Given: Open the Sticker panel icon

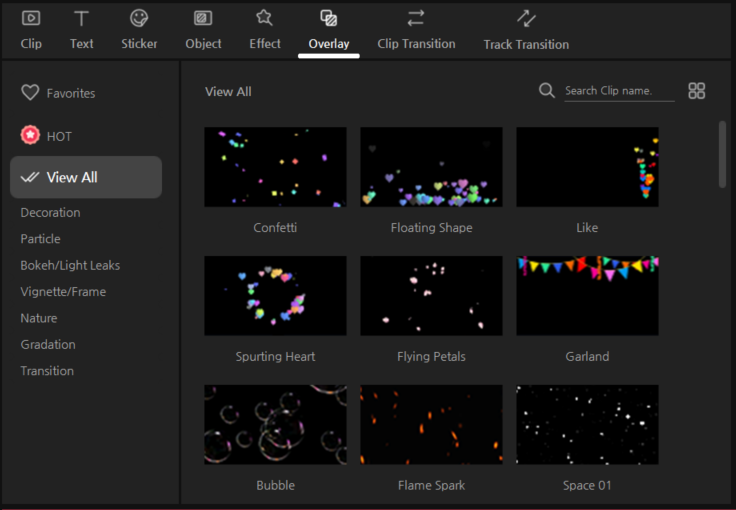Looking at the screenshot, I should (x=139, y=18).
